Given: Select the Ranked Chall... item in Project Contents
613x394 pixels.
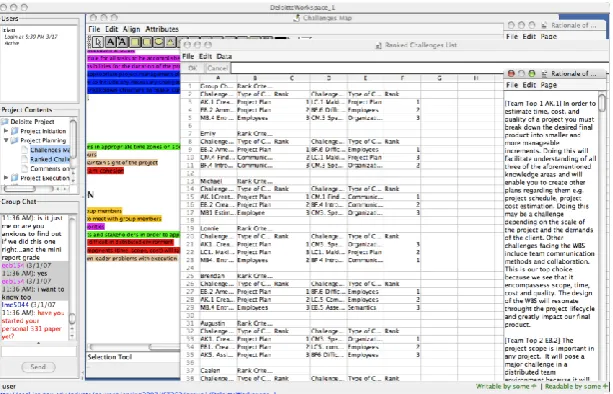Looking at the screenshot, I should [50, 159].
